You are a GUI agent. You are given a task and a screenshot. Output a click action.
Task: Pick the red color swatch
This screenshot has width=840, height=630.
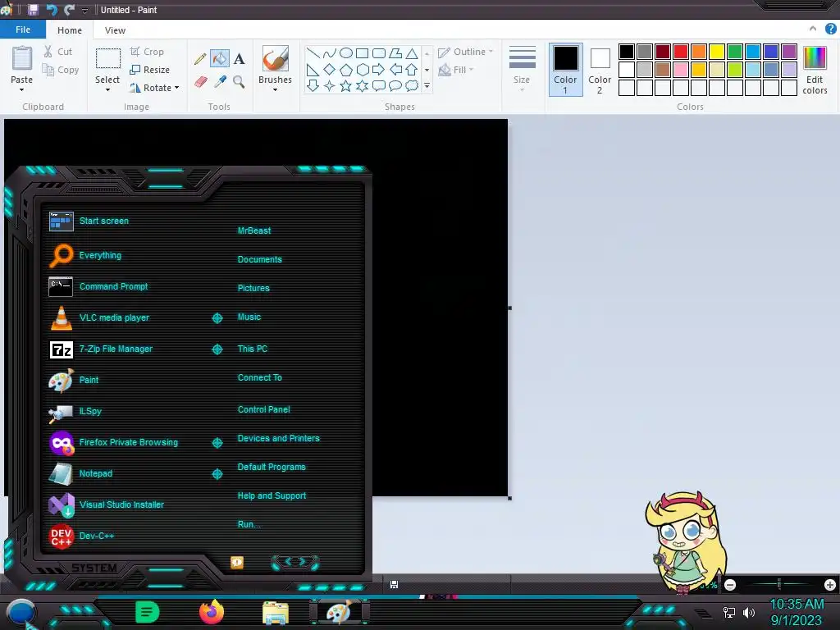[x=681, y=52]
